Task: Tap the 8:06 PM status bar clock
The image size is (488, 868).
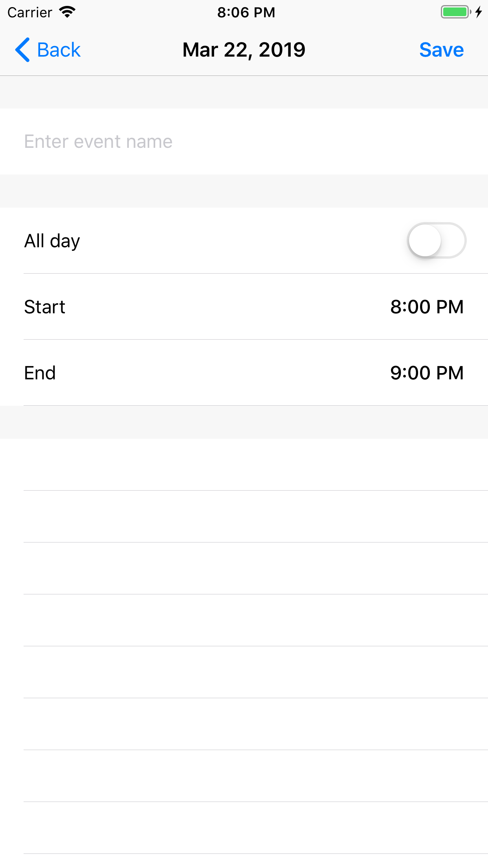Action: point(246,13)
